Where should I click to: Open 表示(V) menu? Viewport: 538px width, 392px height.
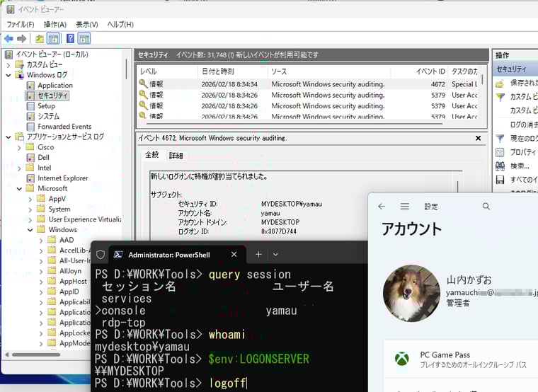tap(87, 24)
